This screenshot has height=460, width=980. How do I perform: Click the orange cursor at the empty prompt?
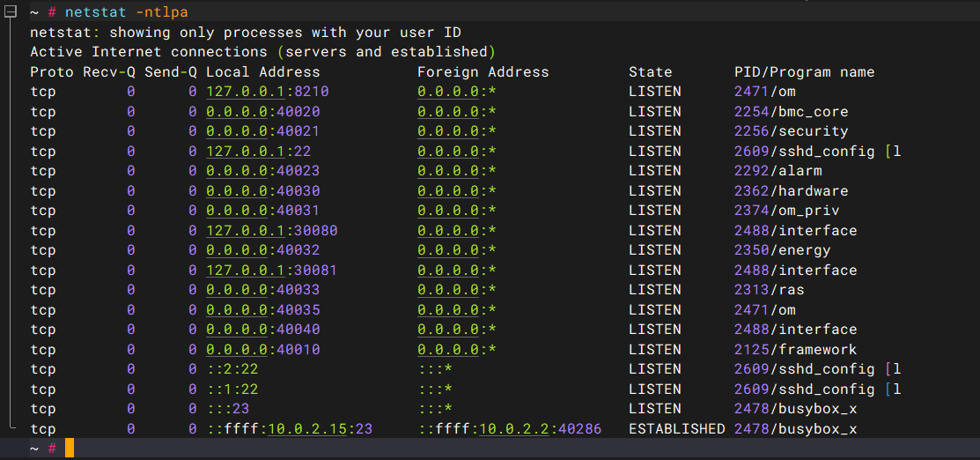(x=70, y=449)
